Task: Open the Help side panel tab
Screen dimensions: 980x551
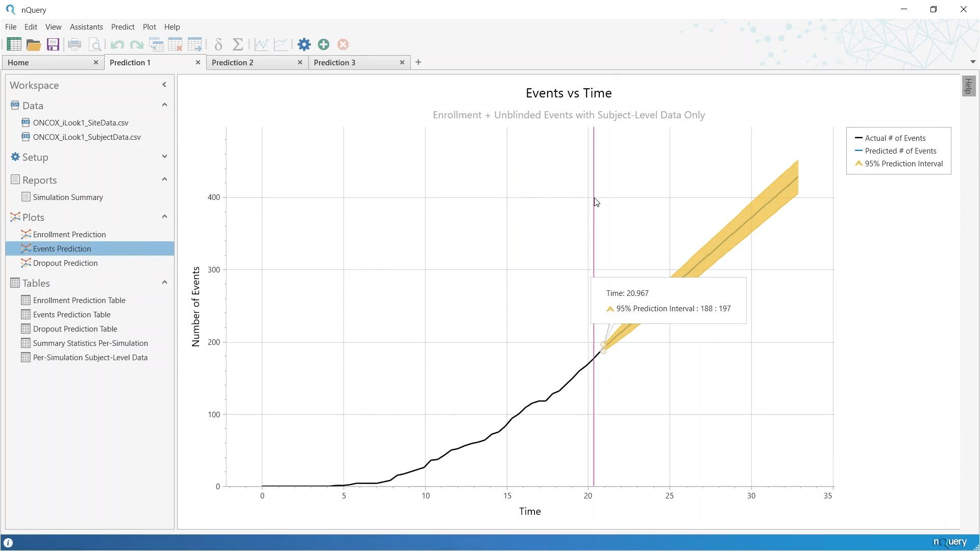Action: tap(968, 86)
